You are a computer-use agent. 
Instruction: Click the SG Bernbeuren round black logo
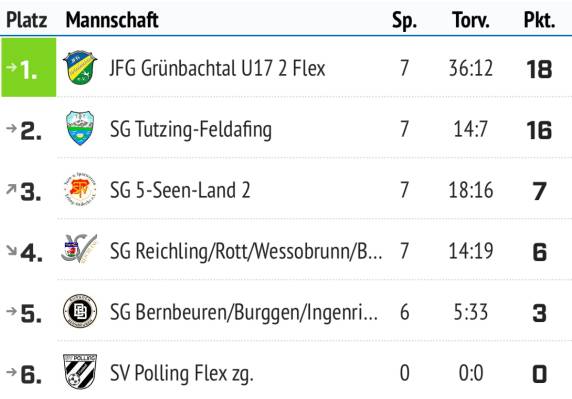point(80,311)
